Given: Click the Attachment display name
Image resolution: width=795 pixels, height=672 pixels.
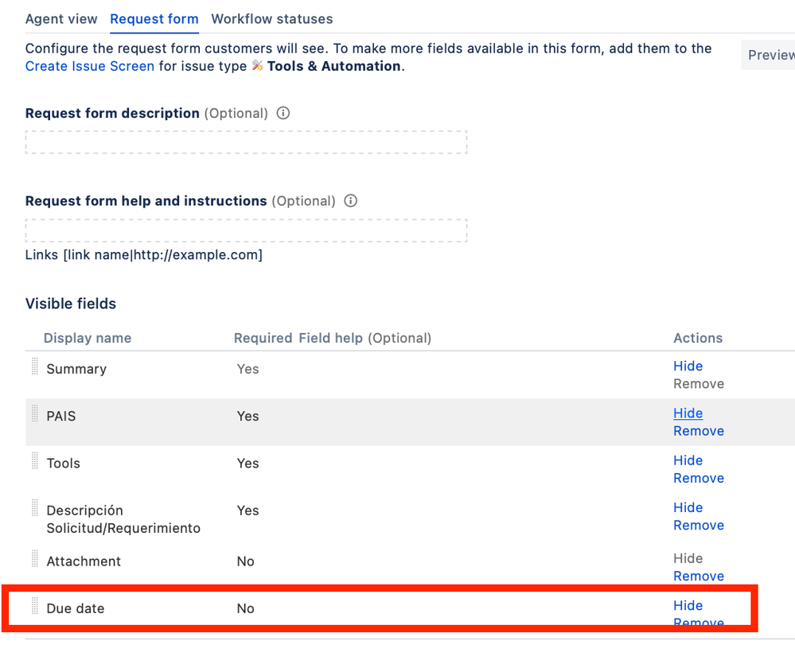Looking at the screenshot, I should click(84, 561).
